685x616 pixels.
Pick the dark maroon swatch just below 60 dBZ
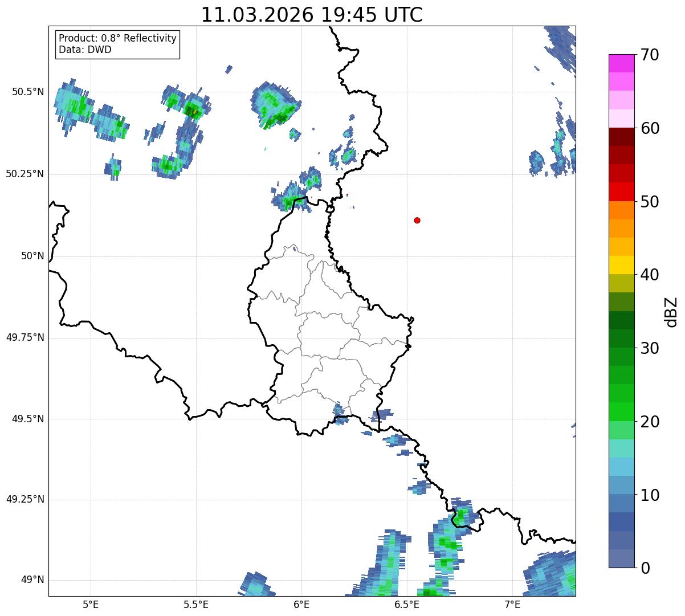pos(622,137)
